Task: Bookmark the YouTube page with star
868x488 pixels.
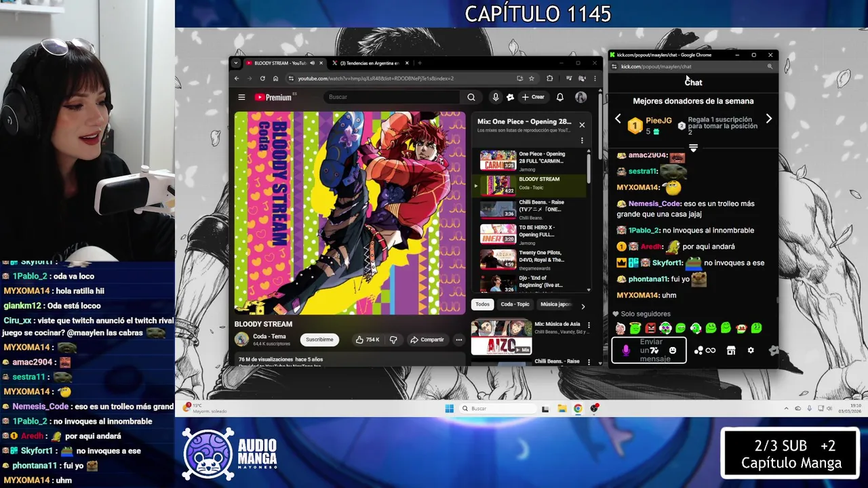Action: (532, 78)
